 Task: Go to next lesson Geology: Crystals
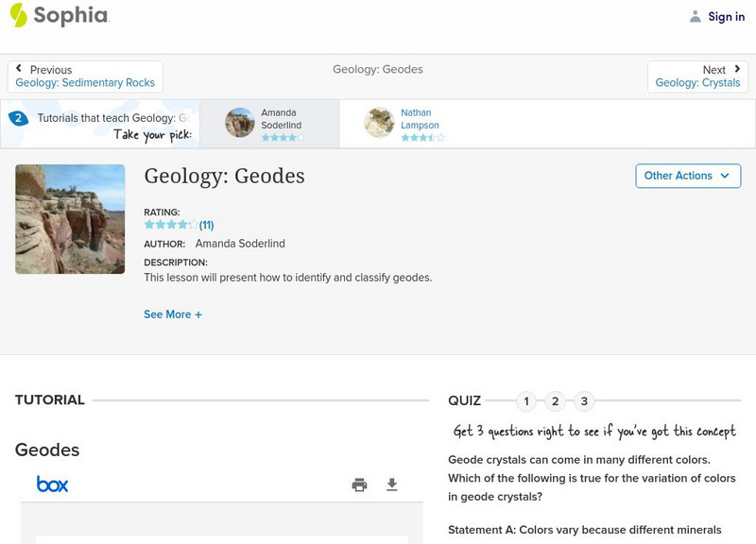click(x=697, y=76)
